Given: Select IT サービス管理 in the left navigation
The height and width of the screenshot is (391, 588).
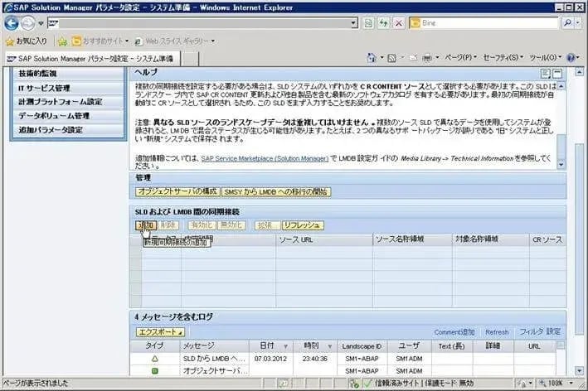Looking at the screenshot, I should [x=69, y=88].
